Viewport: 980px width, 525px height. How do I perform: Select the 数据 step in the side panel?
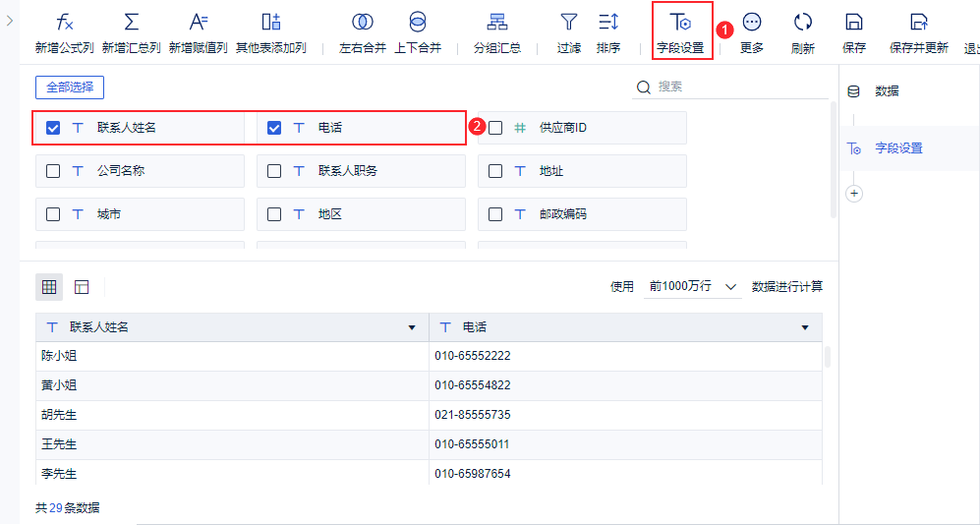(x=887, y=91)
